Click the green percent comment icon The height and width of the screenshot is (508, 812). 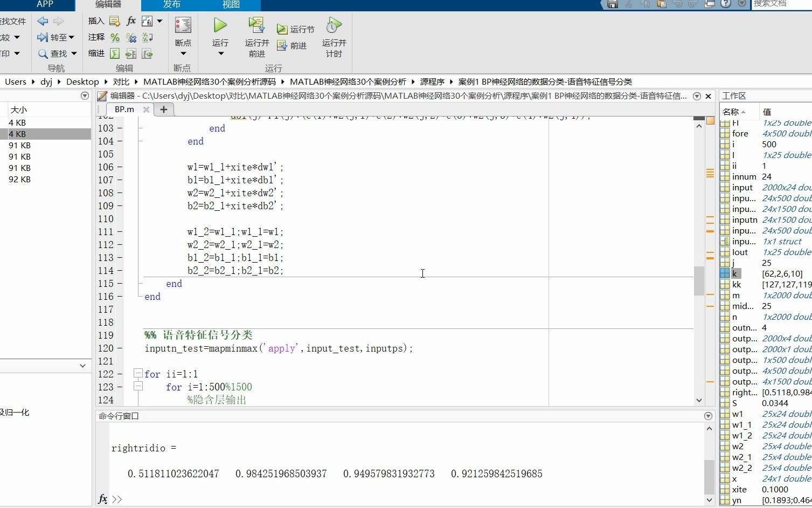click(115, 37)
